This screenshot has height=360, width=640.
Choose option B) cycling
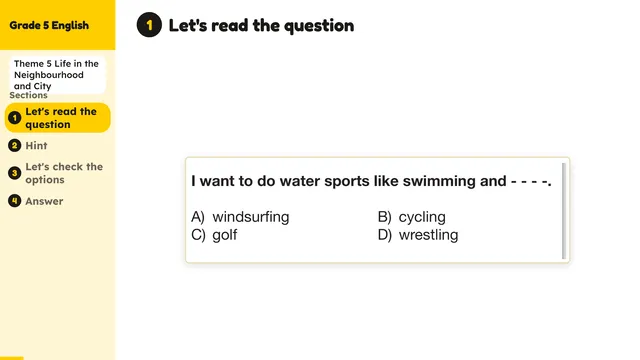tap(411, 217)
